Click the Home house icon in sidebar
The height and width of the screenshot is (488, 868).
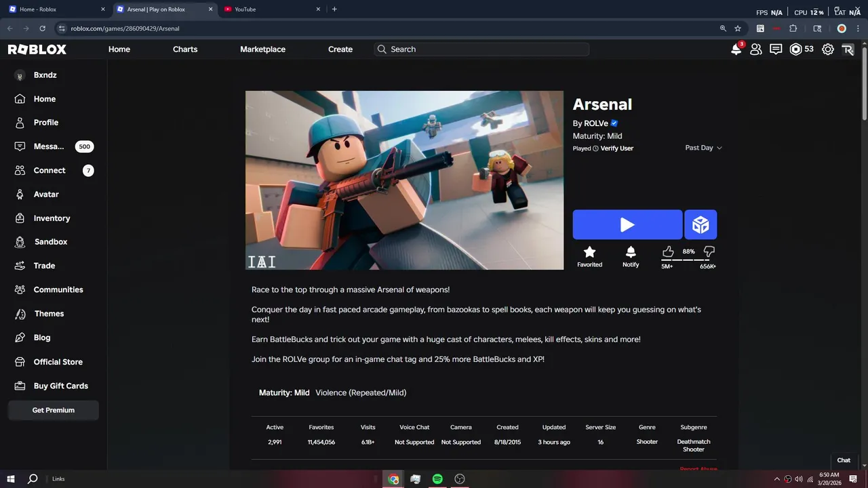click(20, 99)
